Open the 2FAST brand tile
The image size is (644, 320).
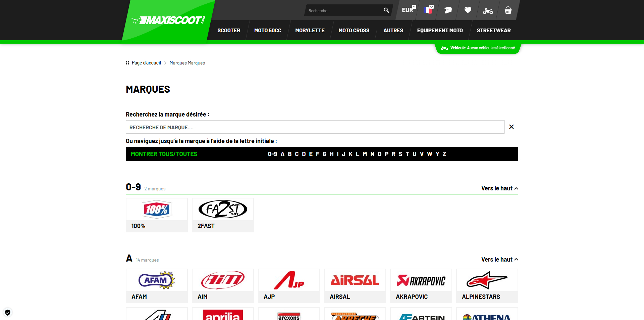click(x=223, y=215)
